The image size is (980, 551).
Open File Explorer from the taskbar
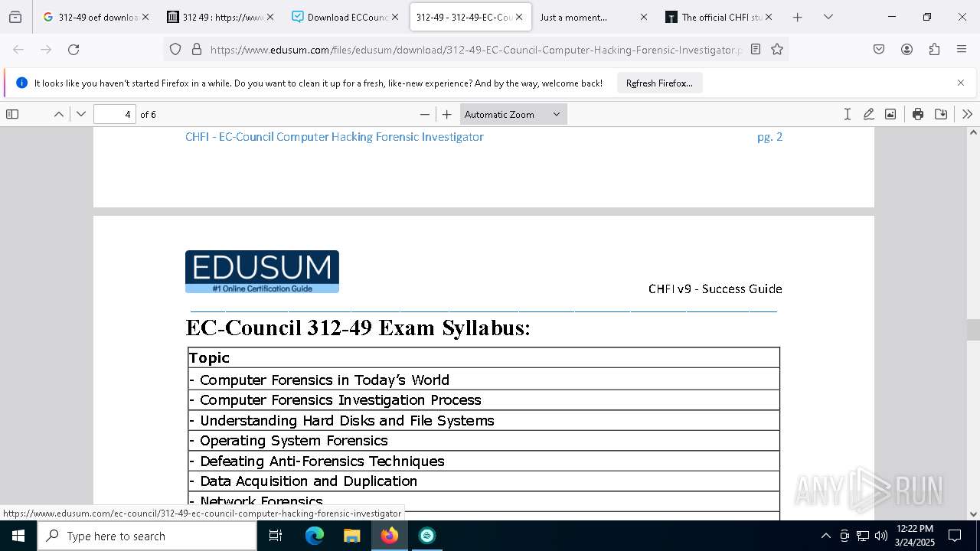click(351, 536)
